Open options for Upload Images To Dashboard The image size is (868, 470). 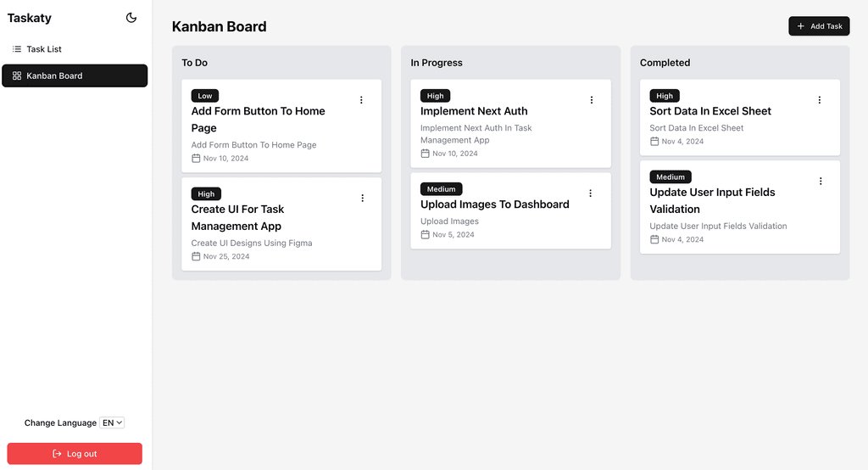click(x=590, y=193)
